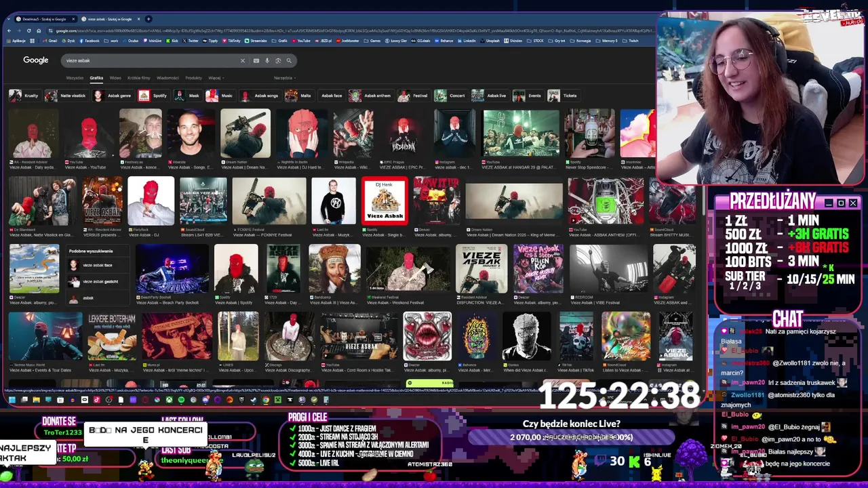Go back with browser back arrow
868x488 pixels.
click(x=9, y=30)
